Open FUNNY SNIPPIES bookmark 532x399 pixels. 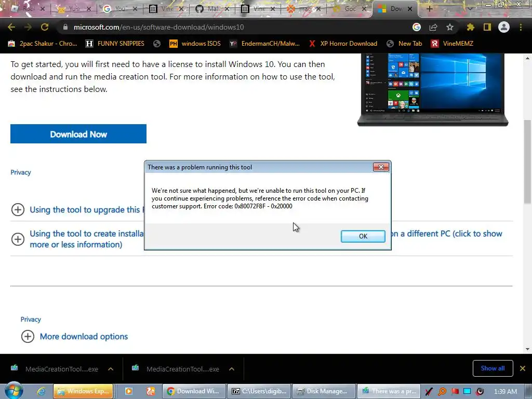tap(115, 44)
